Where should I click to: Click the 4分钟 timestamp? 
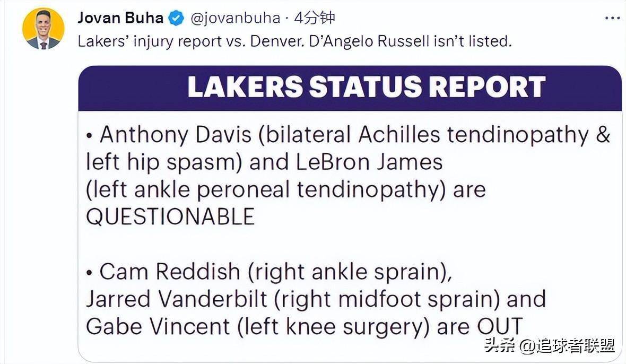(314, 18)
